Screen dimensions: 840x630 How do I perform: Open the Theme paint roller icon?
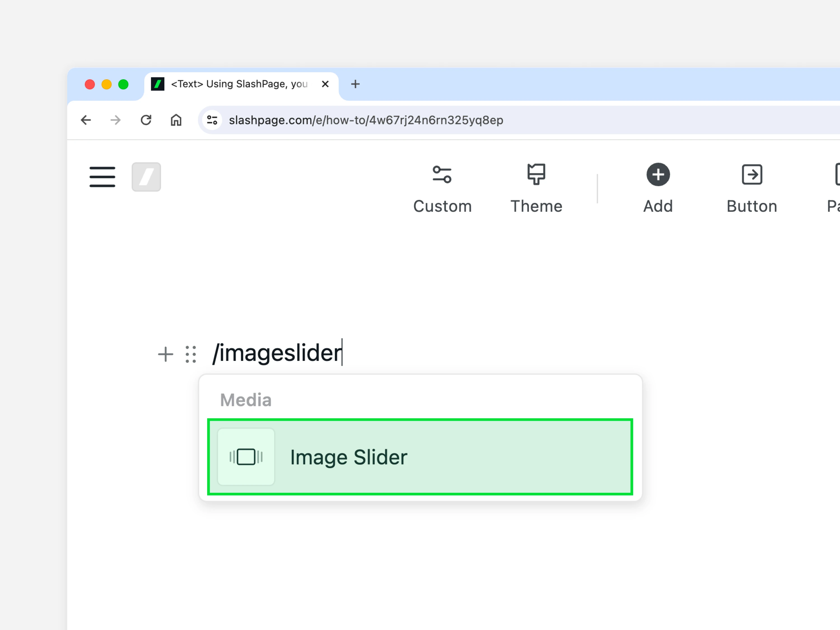click(536, 175)
